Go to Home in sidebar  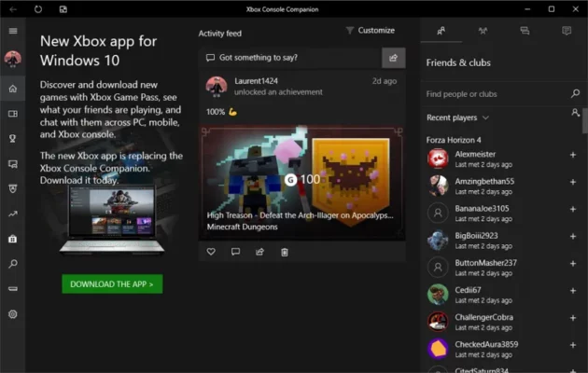click(x=13, y=90)
